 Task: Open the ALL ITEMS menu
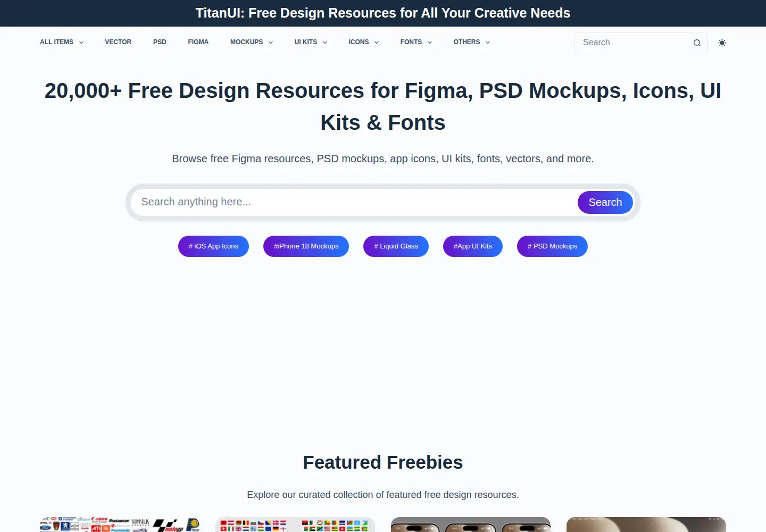coord(57,42)
